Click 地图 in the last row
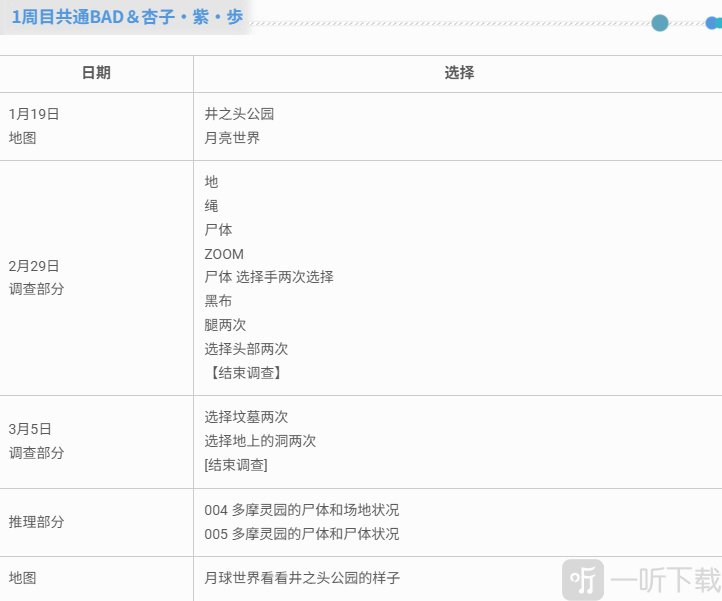This screenshot has width=722, height=601. (23, 578)
